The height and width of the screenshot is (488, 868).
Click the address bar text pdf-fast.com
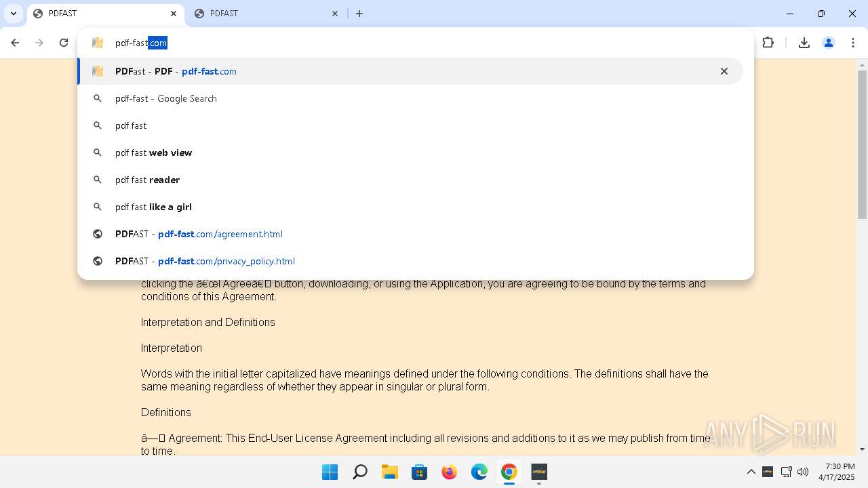click(141, 43)
